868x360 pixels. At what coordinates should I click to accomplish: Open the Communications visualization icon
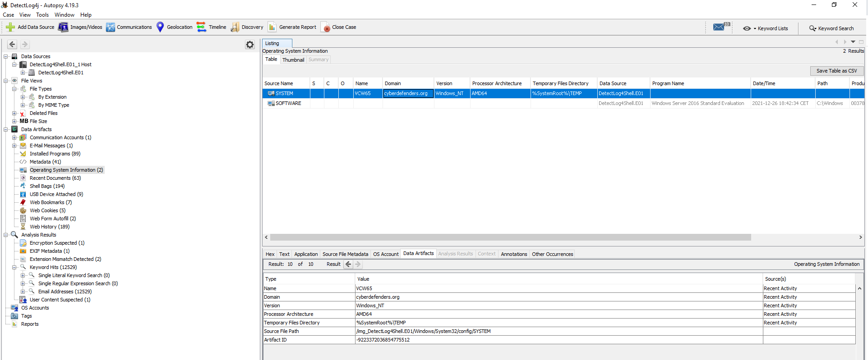111,27
